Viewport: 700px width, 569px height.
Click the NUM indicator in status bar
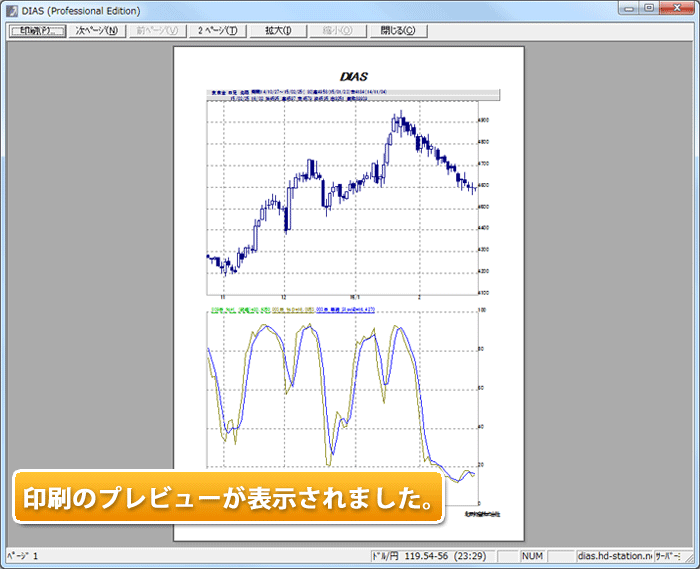(532, 555)
